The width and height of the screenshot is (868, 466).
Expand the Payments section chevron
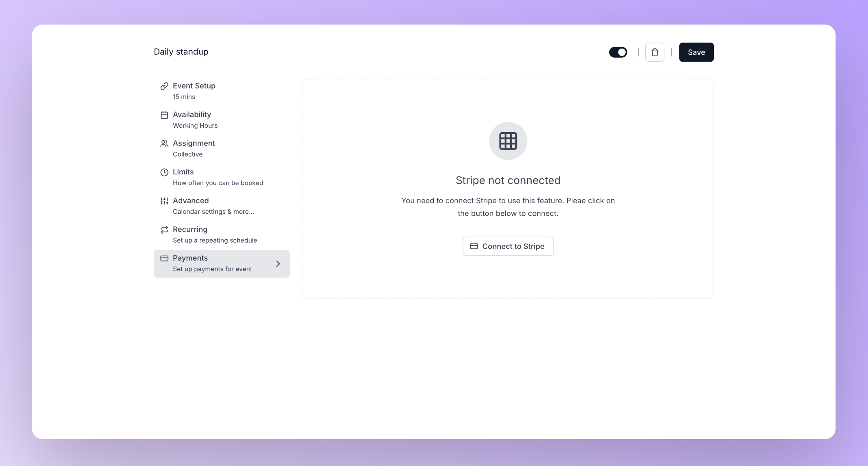tap(278, 264)
